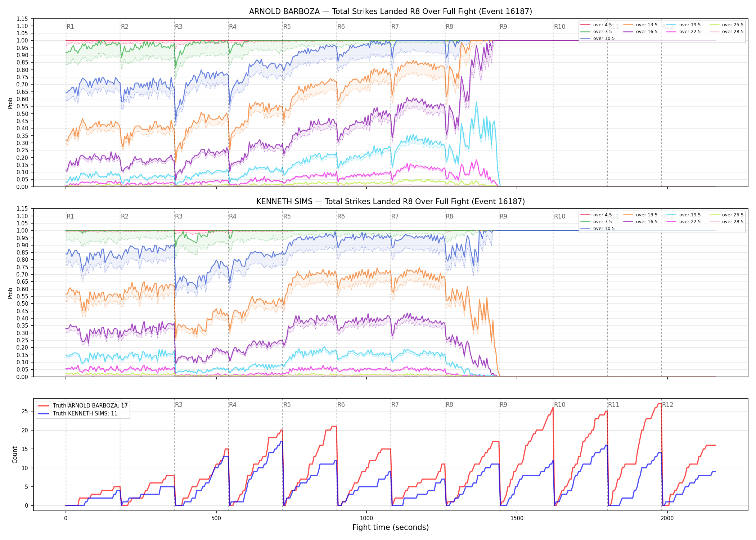The width and height of the screenshot is (756, 540).
Task: Click the 15 tick on Count axis
Action: [x=25, y=449]
